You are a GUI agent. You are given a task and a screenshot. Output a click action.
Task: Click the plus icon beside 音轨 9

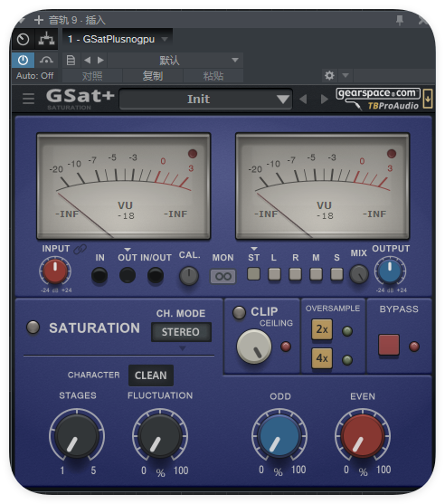click(x=39, y=20)
